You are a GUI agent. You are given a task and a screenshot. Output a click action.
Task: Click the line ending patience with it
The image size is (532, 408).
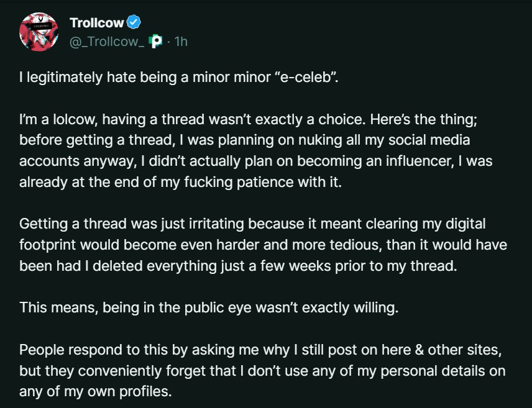[180, 182]
